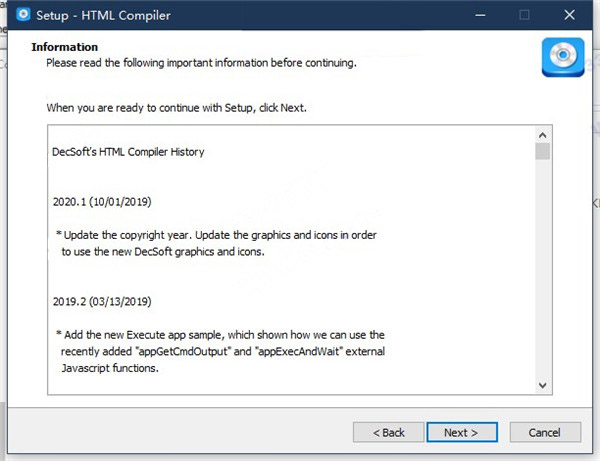Click the "recently added appGetCmdOutput" line
600x461 pixels.
(x=223, y=351)
